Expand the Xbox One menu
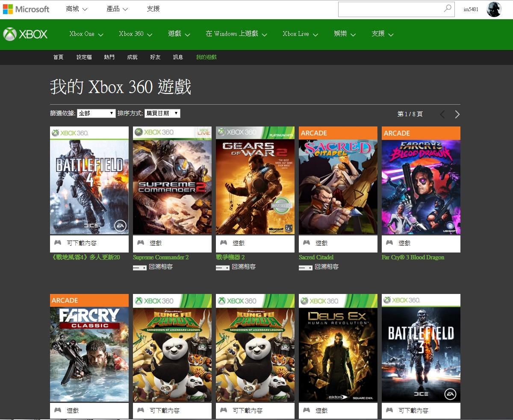The image size is (513, 420). pos(86,34)
